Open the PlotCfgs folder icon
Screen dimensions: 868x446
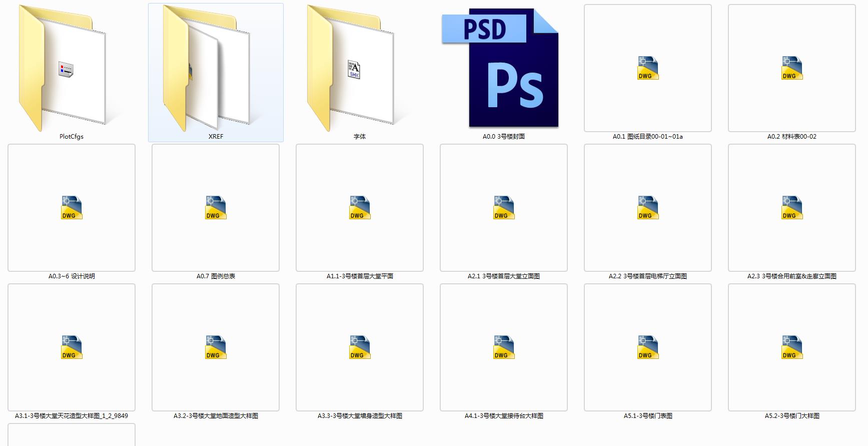63,68
